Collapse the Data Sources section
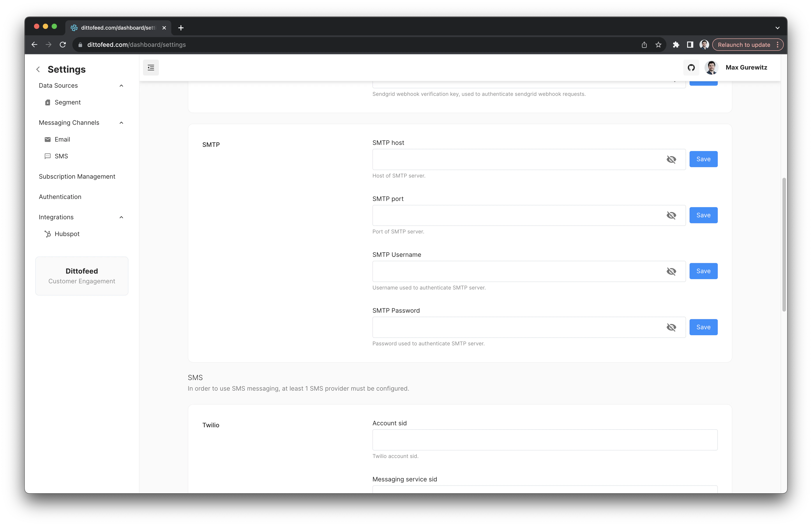The image size is (812, 526). [121, 86]
